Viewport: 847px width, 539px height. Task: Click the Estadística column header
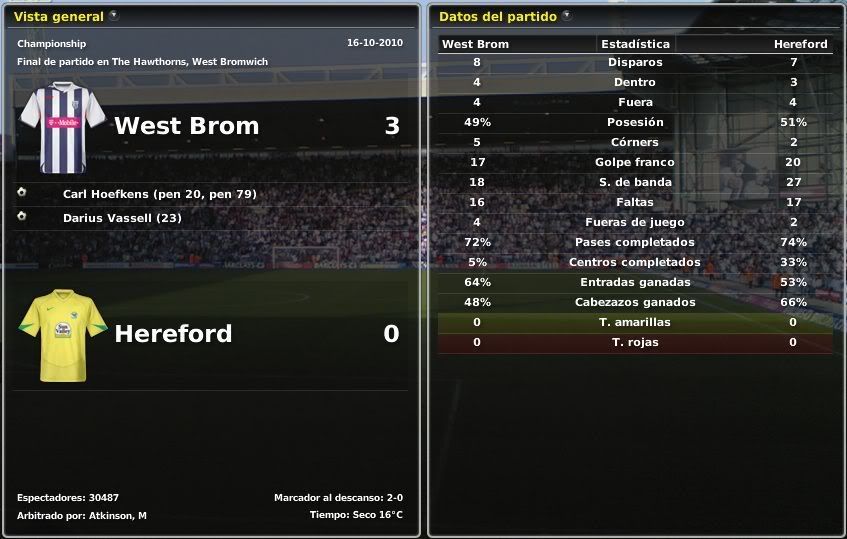pos(635,44)
